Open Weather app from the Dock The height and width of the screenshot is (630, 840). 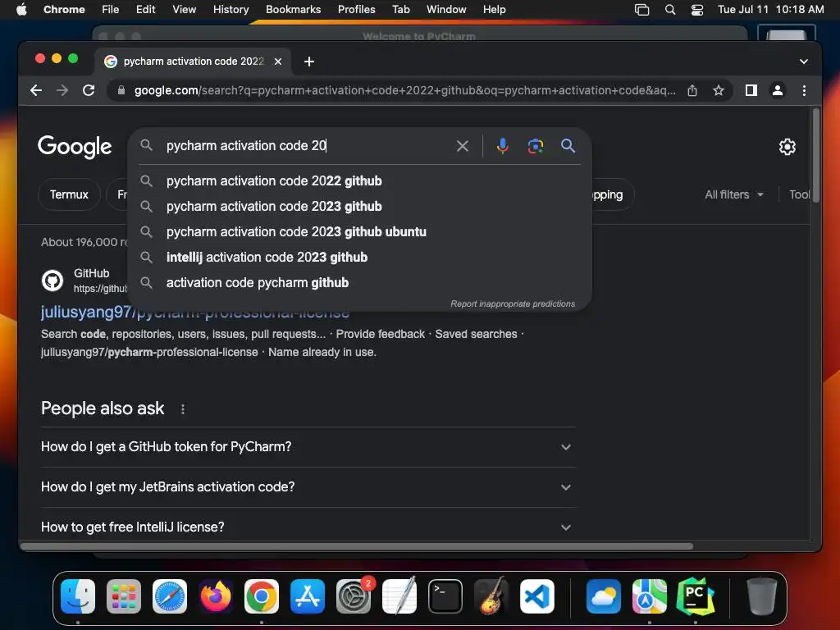click(x=603, y=596)
